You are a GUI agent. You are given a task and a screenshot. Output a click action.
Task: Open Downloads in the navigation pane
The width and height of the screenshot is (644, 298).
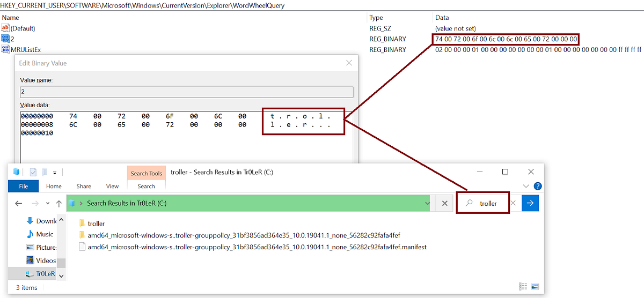[x=41, y=221]
